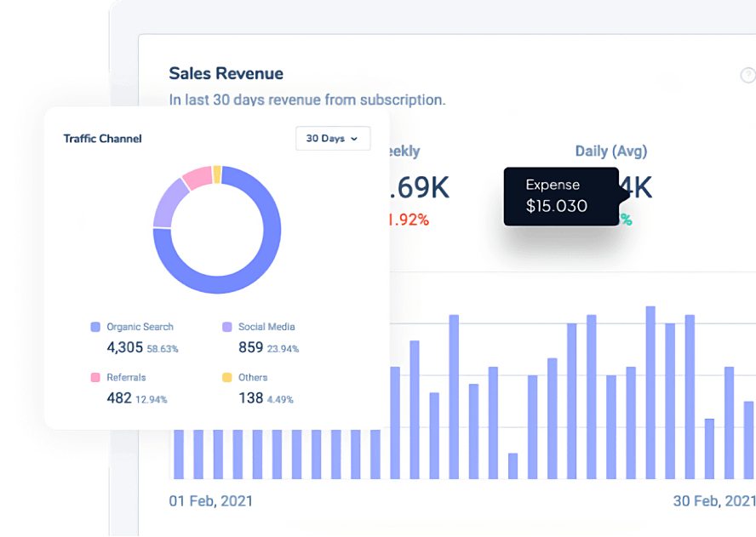Click the Referrals pink legend square
The height and width of the screenshot is (537, 756).
point(95,377)
